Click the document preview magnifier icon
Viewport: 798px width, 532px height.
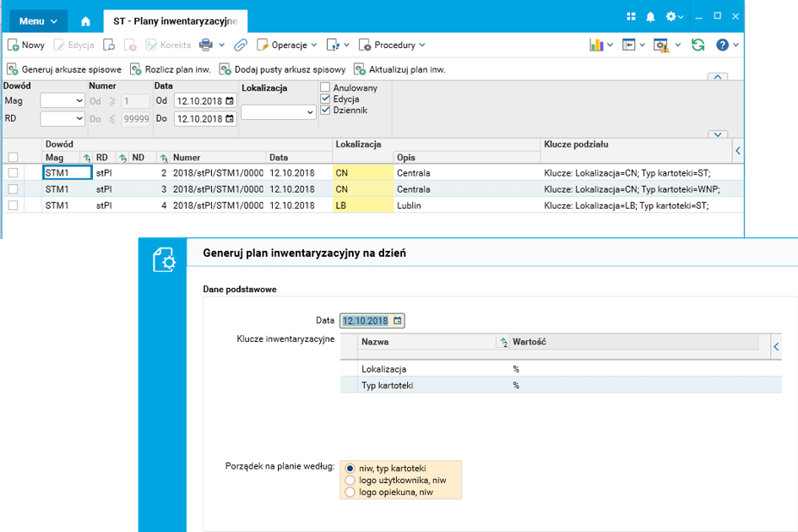pos(109,46)
